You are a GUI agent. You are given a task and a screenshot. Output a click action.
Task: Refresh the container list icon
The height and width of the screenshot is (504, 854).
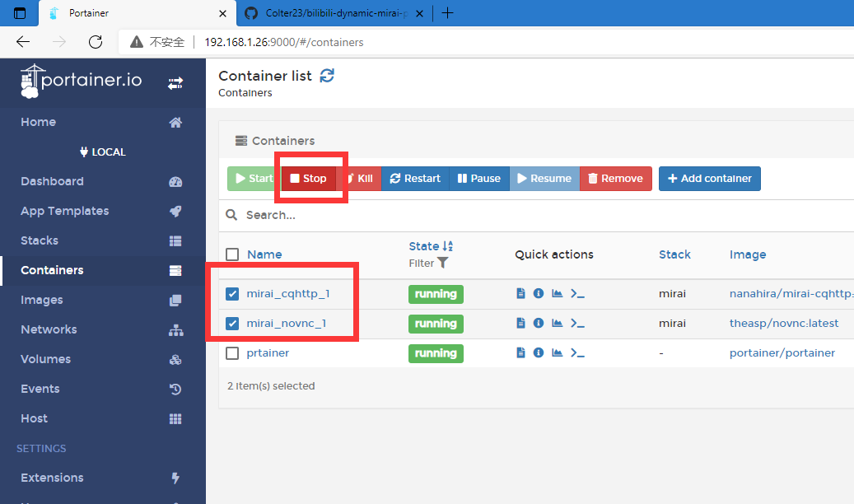pos(327,76)
